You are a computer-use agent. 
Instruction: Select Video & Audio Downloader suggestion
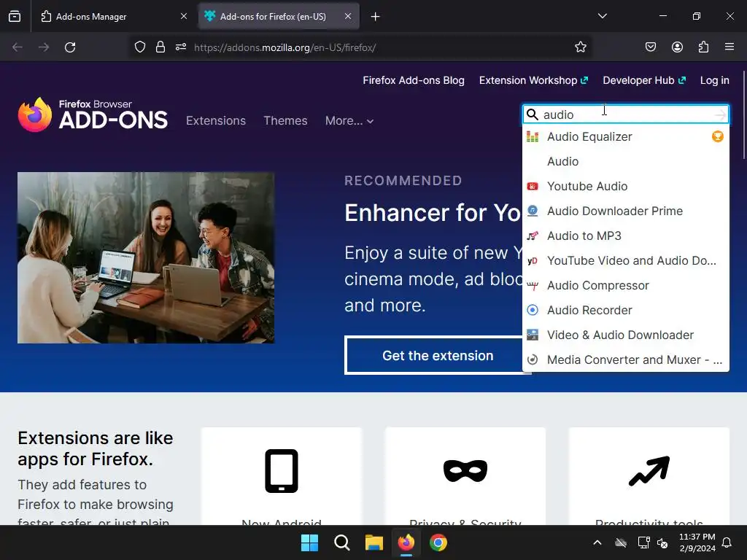coord(625,335)
